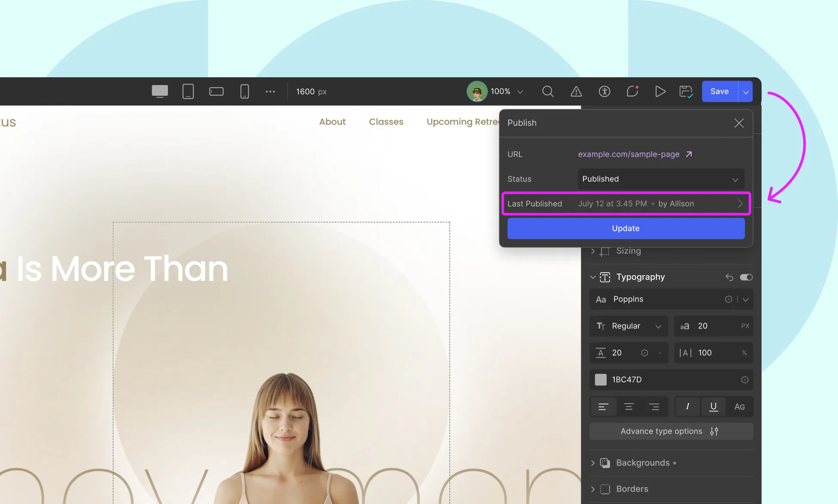
Task: Open the 100% zoom dropdown
Action: pyautogui.click(x=507, y=91)
